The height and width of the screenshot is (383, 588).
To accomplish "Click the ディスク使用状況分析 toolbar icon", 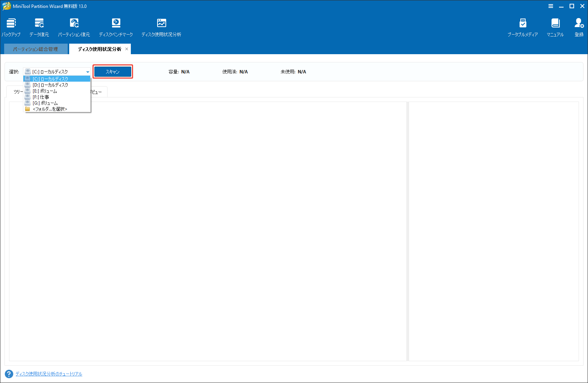I will (x=161, y=26).
